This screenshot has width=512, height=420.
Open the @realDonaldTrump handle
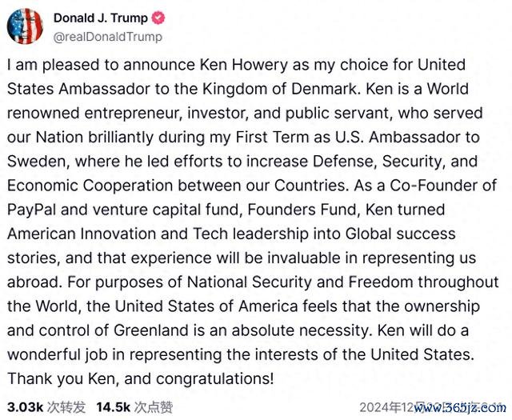click(x=108, y=37)
